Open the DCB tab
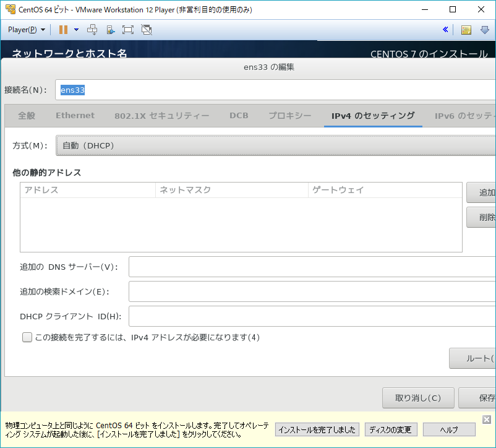 [x=239, y=116]
